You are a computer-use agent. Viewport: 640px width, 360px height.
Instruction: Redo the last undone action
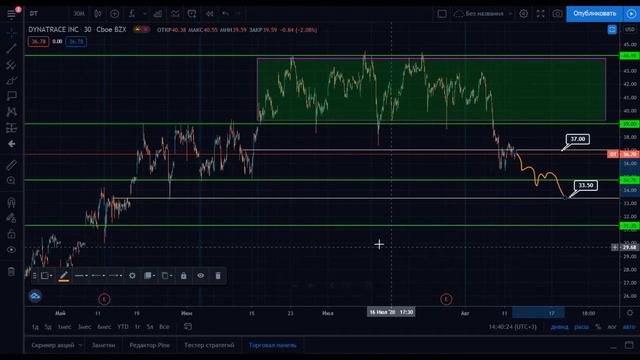coord(239,13)
